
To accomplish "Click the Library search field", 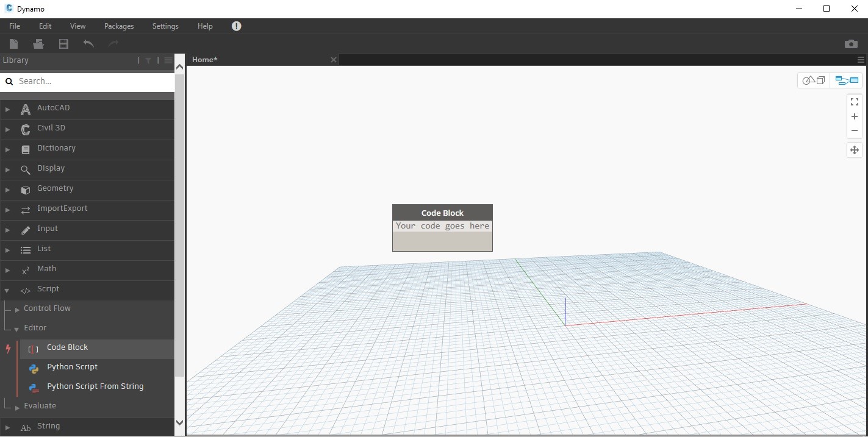I will 87,81.
